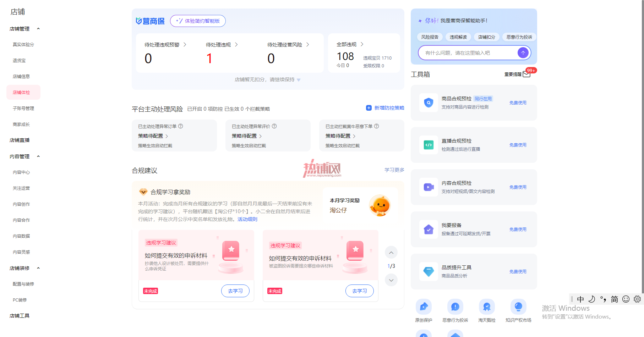The width and height of the screenshot is (644, 337).
Task: Click 去学习 on the 被盗图投诉 card
Action: (360, 291)
